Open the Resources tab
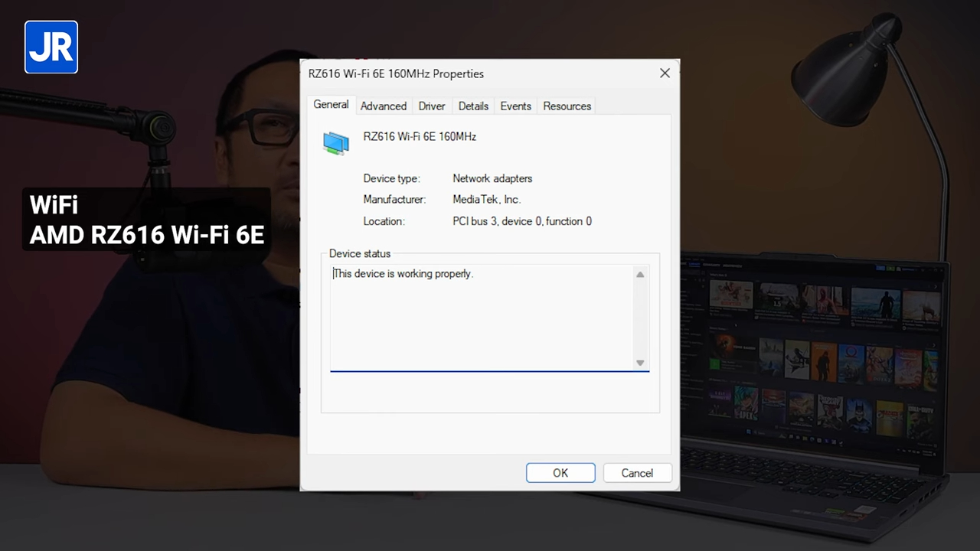The width and height of the screenshot is (980, 551). [x=567, y=106]
